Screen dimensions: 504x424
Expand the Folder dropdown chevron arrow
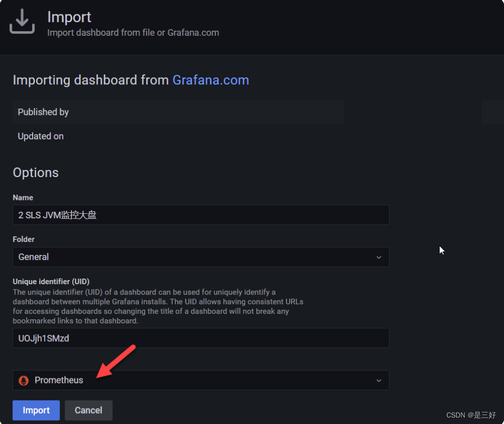click(x=379, y=257)
